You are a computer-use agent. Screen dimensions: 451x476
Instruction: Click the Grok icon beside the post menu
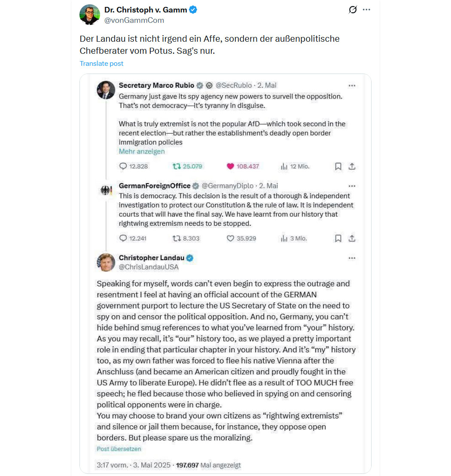[353, 10]
